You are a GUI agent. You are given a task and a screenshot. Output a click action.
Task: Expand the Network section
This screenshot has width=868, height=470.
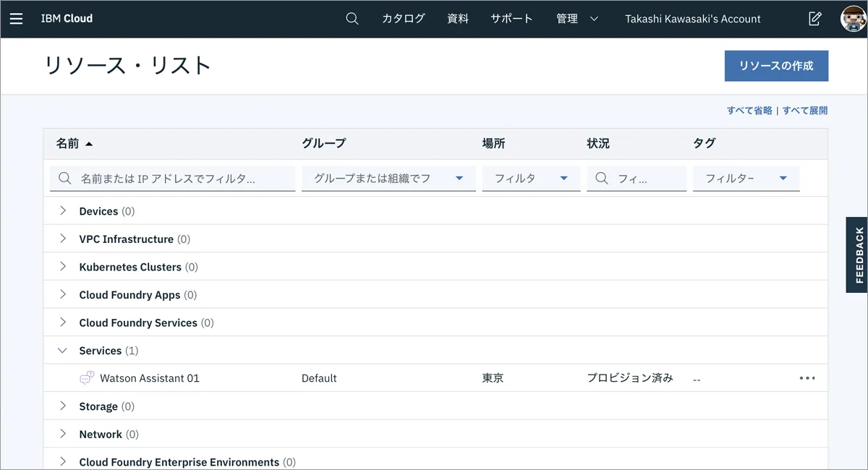tap(63, 434)
